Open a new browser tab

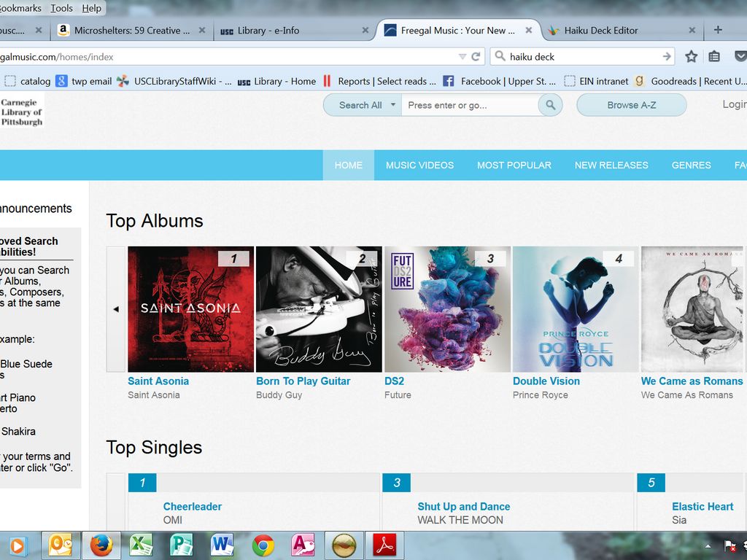(718, 30)
